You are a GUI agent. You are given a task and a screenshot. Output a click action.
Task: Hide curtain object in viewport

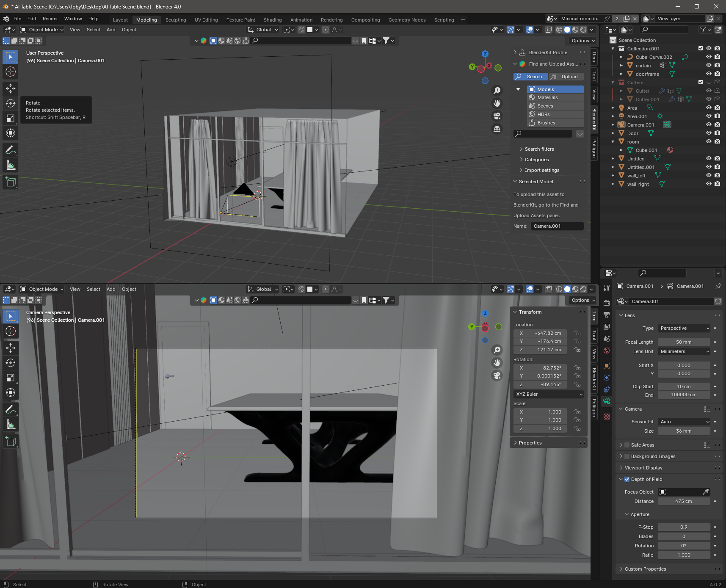coord(709,65)
